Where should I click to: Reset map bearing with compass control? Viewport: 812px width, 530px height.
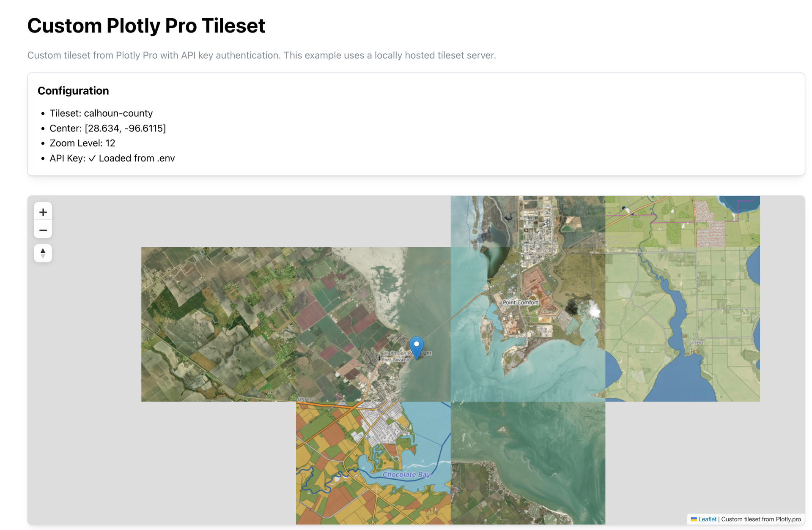click(x=43, y=253)
